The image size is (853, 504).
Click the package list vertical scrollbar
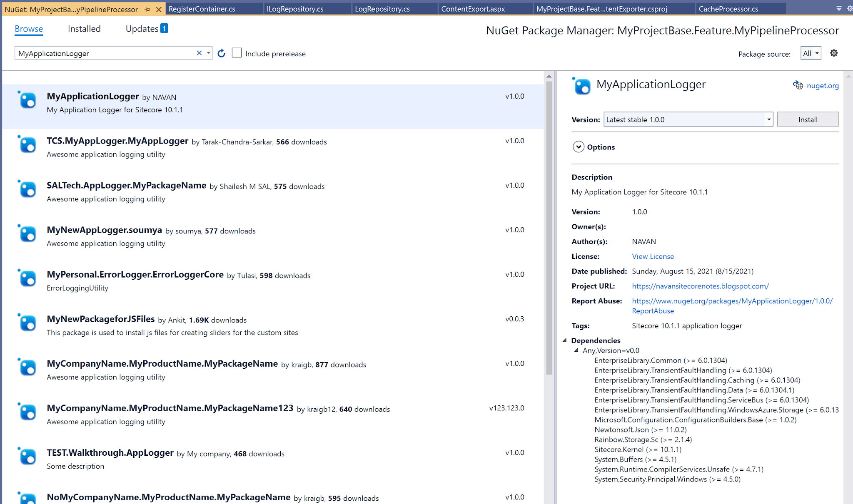click(549, 227)
